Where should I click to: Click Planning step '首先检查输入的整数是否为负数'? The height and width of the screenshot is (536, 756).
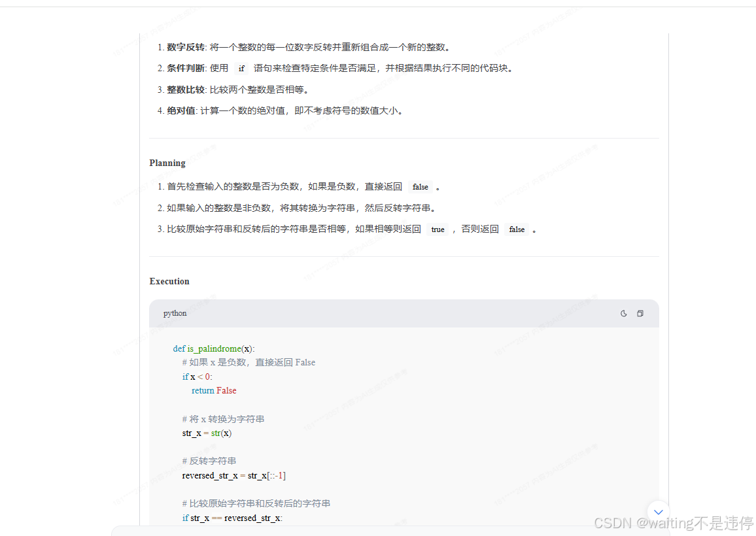233,187
